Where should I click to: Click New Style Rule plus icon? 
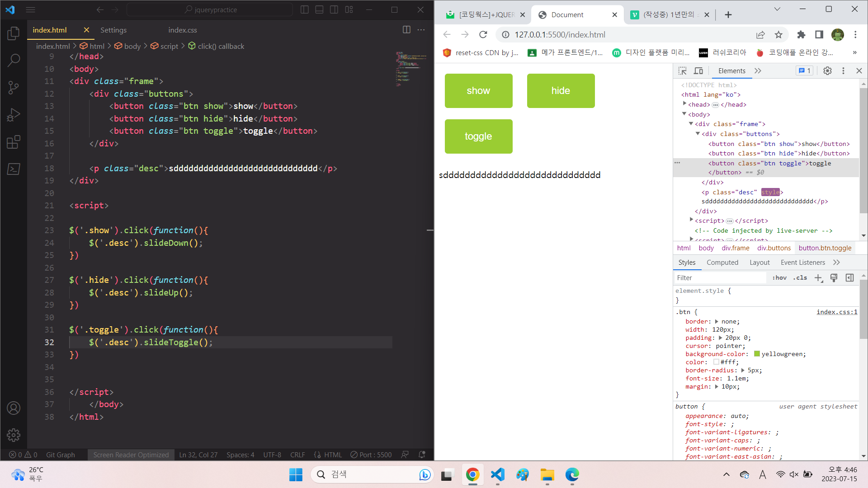(x=819, y=278)
